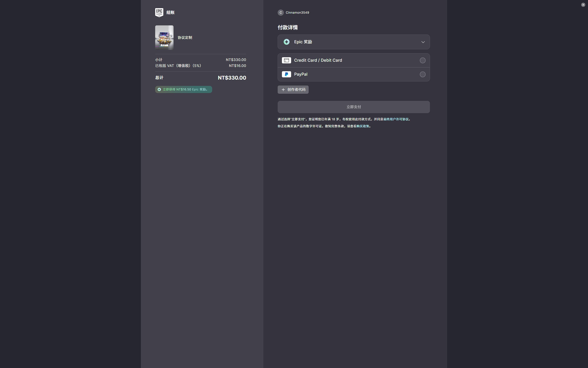
Task: Open the 最终用户许可协议 link
Action: [396, 119]
